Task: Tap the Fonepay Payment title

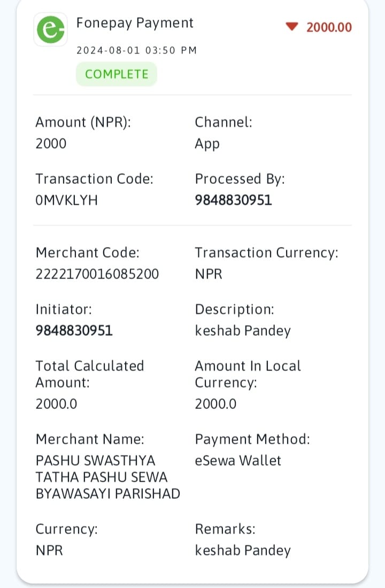Action: [134, 23]
